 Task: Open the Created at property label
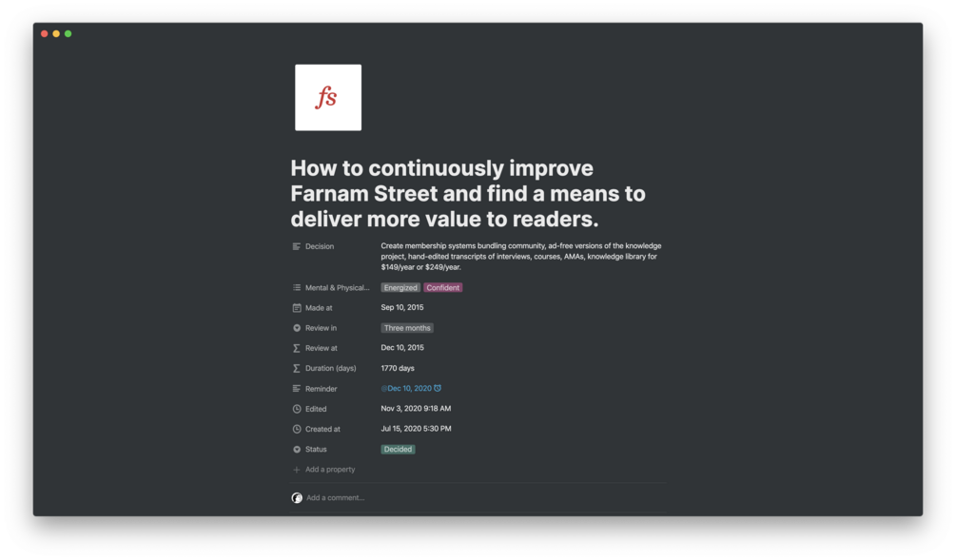pyautogui.click(x=322, y=429)
